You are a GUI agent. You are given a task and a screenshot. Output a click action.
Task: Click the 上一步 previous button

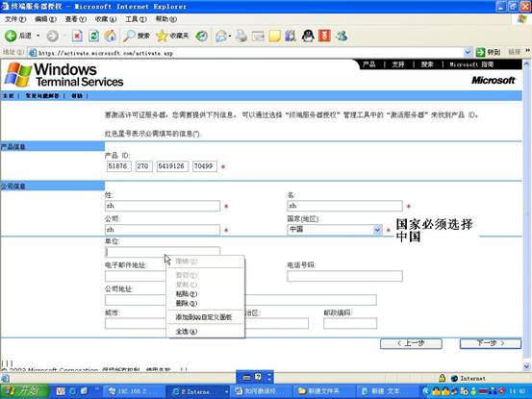[x=411, y=343]
